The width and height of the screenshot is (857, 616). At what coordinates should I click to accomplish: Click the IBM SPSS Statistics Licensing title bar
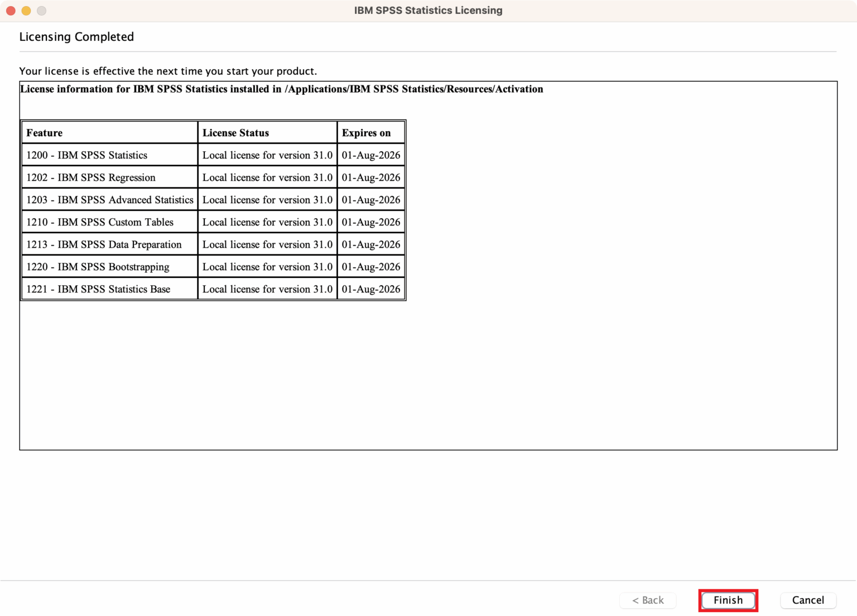(x=428, y=10)
